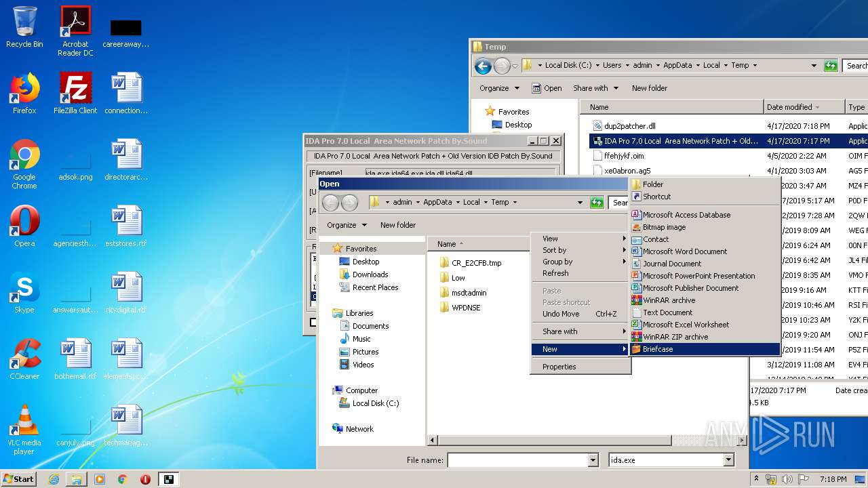Click the Back arrow in the Temp window
Viewport: 868px width, 488px height.
pos(483,66)
